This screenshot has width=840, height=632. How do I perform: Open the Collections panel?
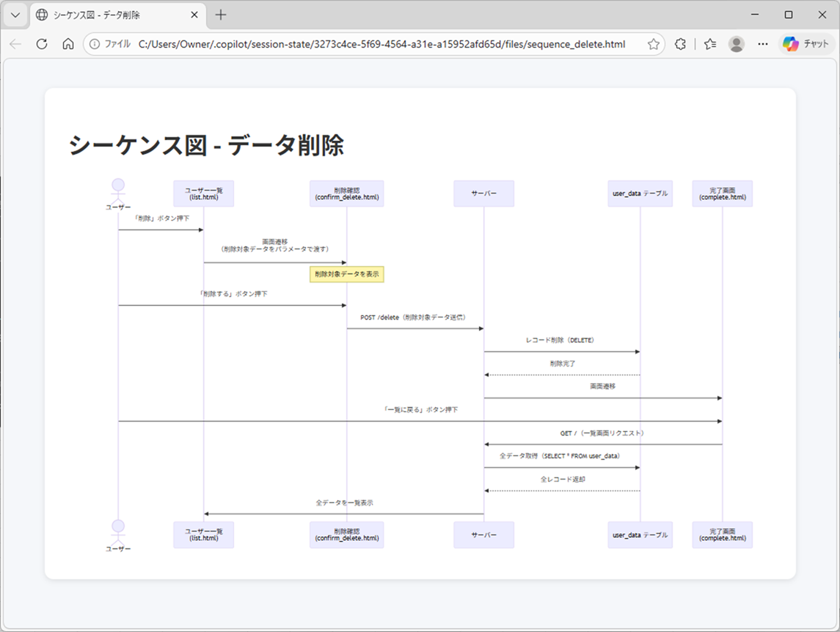click(708, 44)
